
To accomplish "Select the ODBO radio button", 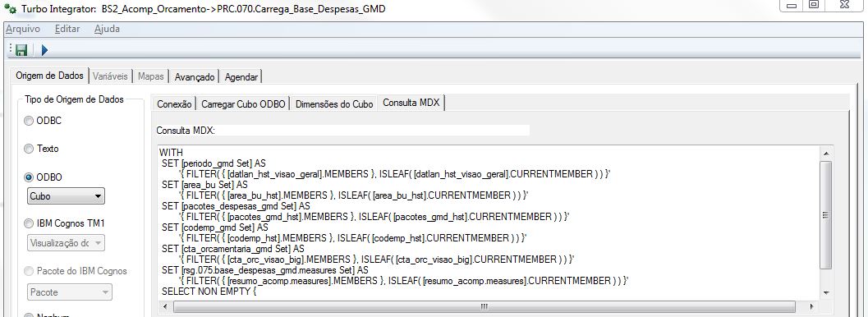I will tap(29, 177).
